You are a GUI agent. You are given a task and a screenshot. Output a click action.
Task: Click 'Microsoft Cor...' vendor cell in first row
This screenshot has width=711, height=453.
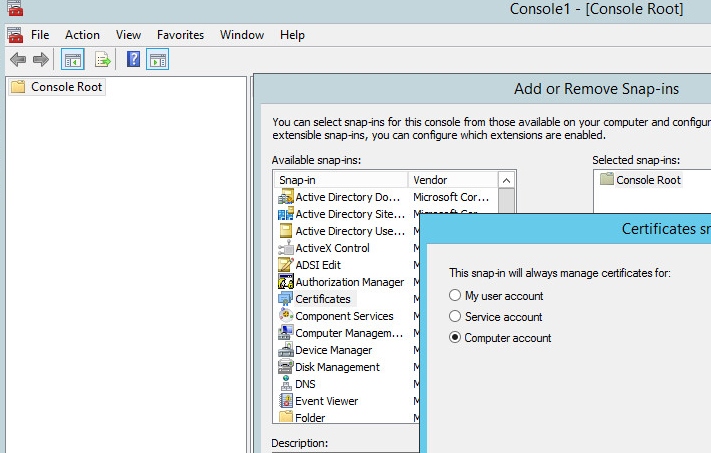(x=451, y=197)
